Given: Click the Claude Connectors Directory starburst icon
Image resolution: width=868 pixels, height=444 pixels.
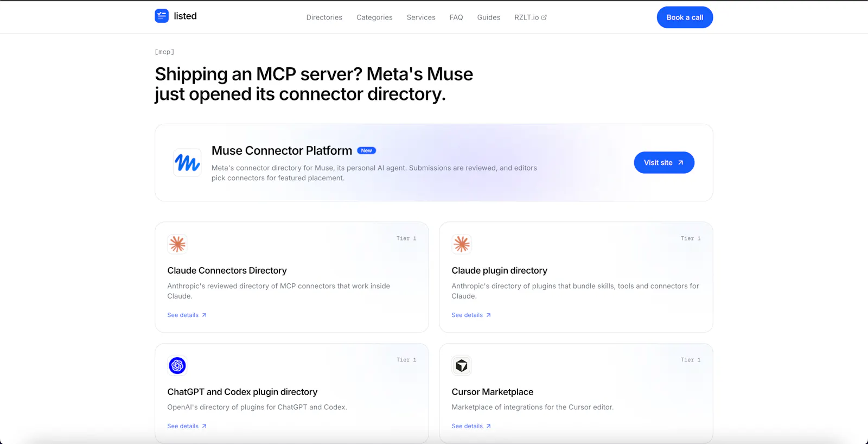Looking at the screenshot, I should point(177,244).
